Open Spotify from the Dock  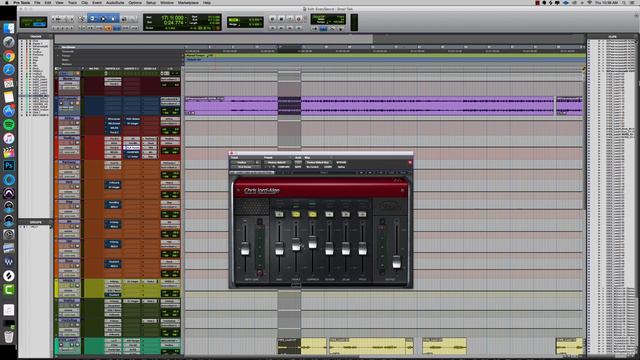tap(9, 124)
